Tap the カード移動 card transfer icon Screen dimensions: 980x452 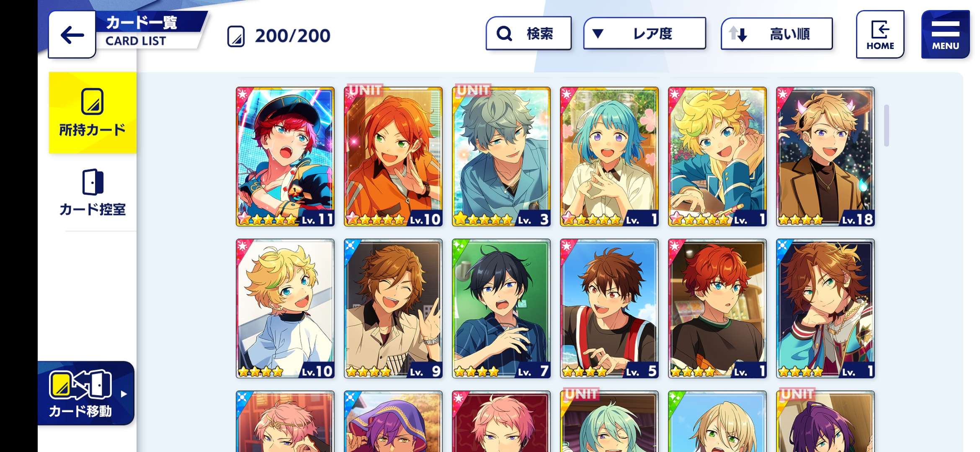[x=80, y=385]
